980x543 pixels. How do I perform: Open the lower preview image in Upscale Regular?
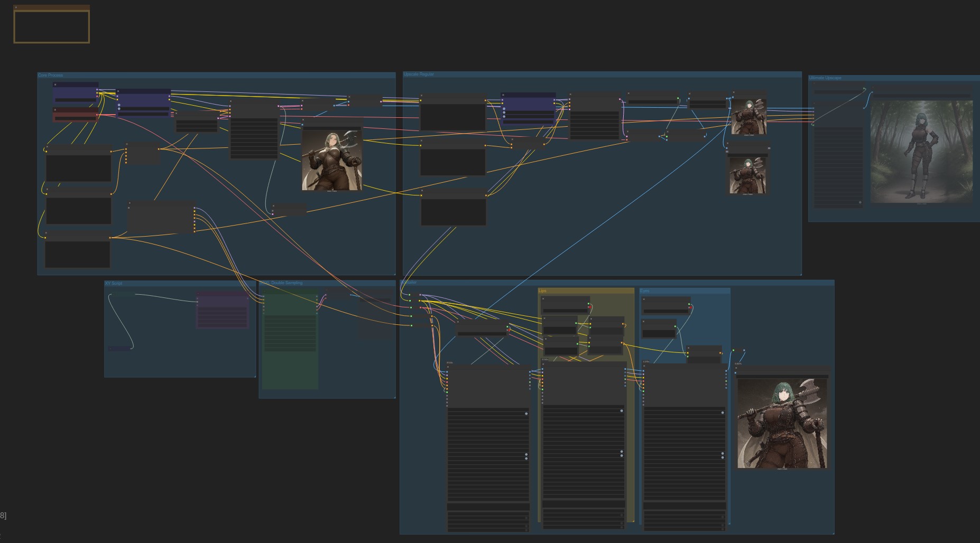click(748, 175)
